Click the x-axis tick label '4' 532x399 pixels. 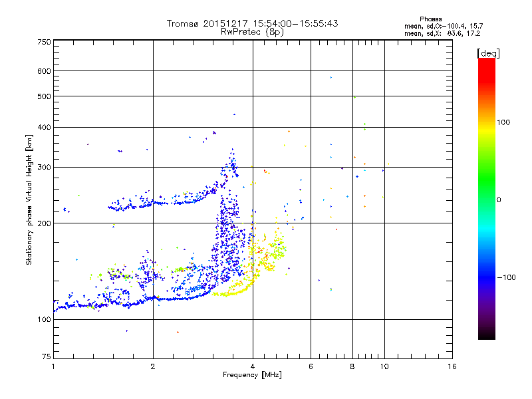click(253, 366)
